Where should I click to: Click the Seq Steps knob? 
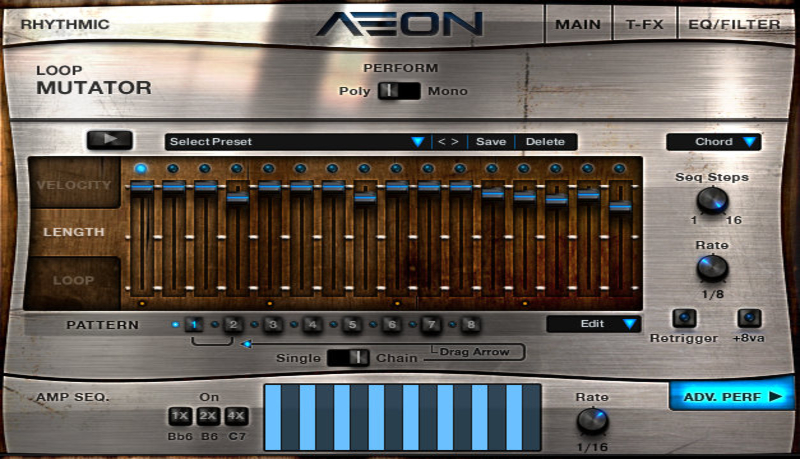712,200
